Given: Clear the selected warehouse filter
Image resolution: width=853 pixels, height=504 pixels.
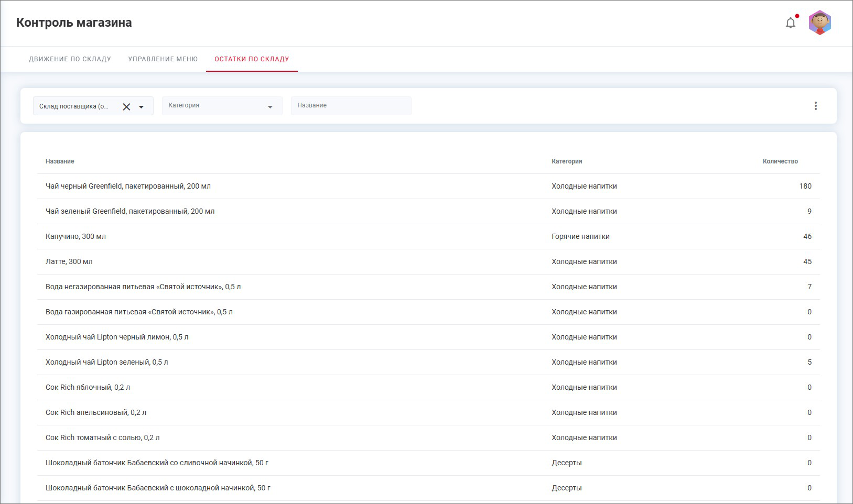Looking at the screenshot, I should [x=126, y=107].
